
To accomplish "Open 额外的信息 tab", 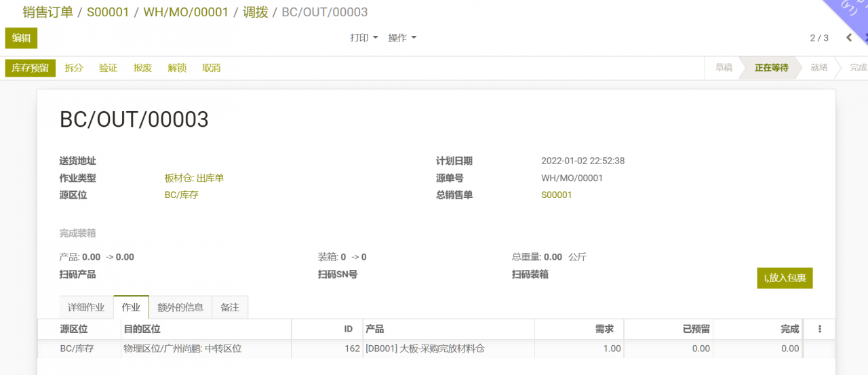I will pos(180,307).
